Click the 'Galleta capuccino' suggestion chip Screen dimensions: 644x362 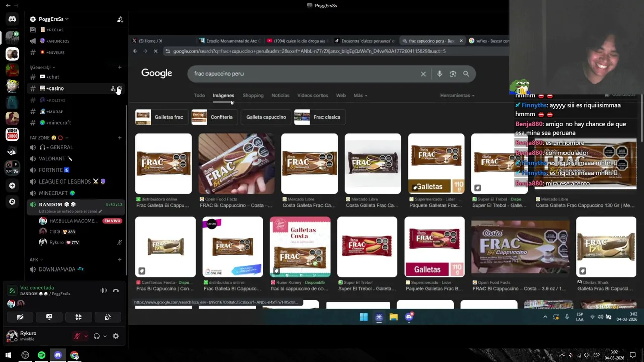(266, 117)
